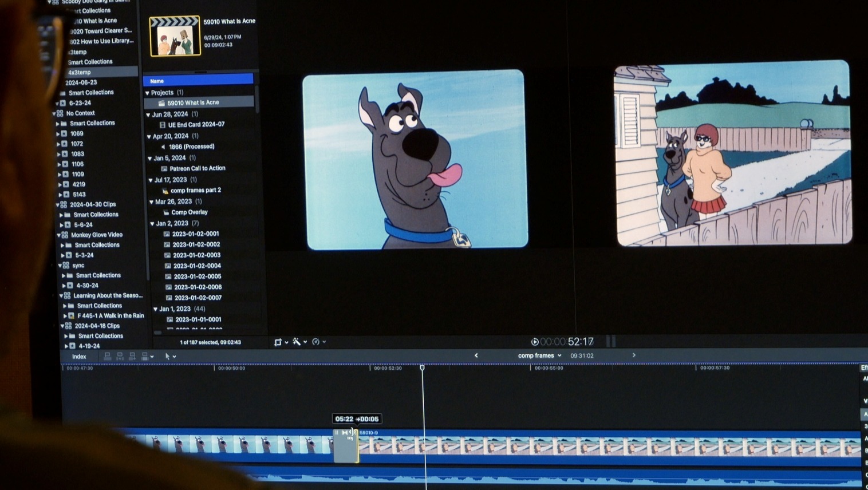This screenshot has width=868, height=490.
Task: Collapse the Jan 2, 2023 group
Action: pyautogui.click(x=152, y=223)
